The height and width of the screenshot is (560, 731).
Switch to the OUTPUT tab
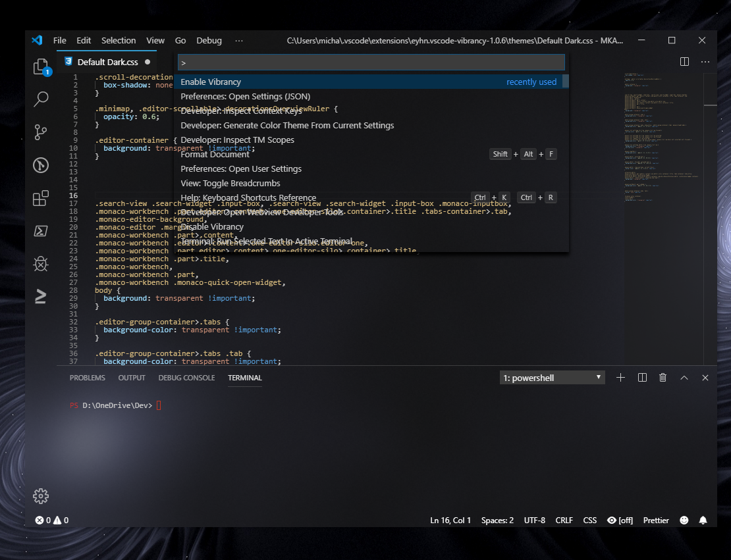click(x=131, y=377)
